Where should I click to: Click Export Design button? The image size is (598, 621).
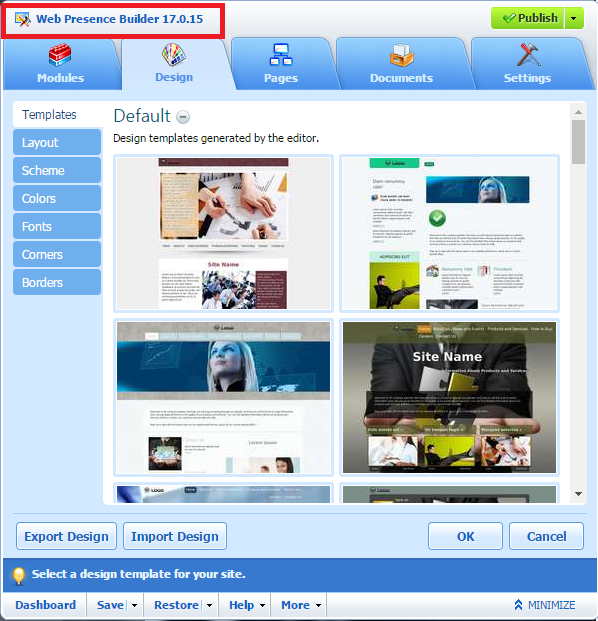[67, 536]
